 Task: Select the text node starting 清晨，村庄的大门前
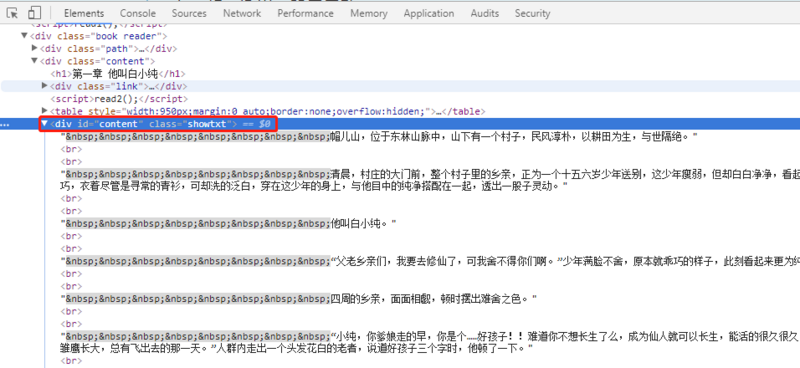pos(430,180)
